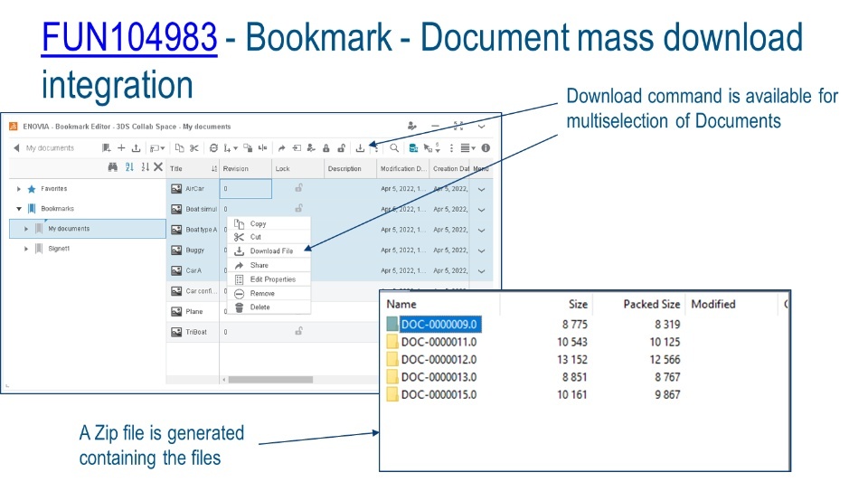Choose Edit Properties in the context menu

(269, 279)
